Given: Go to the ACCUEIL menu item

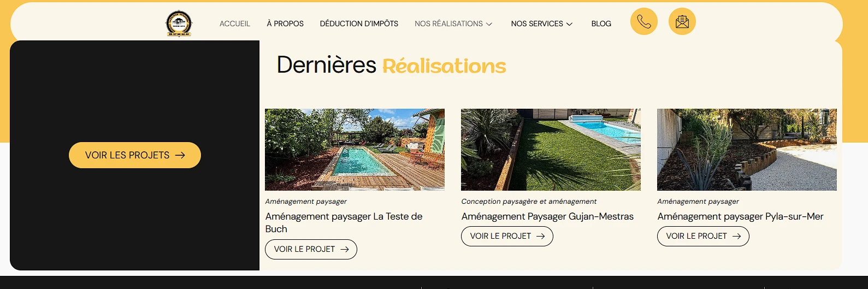Looking at the screenshot, I should tap(235, 23).
